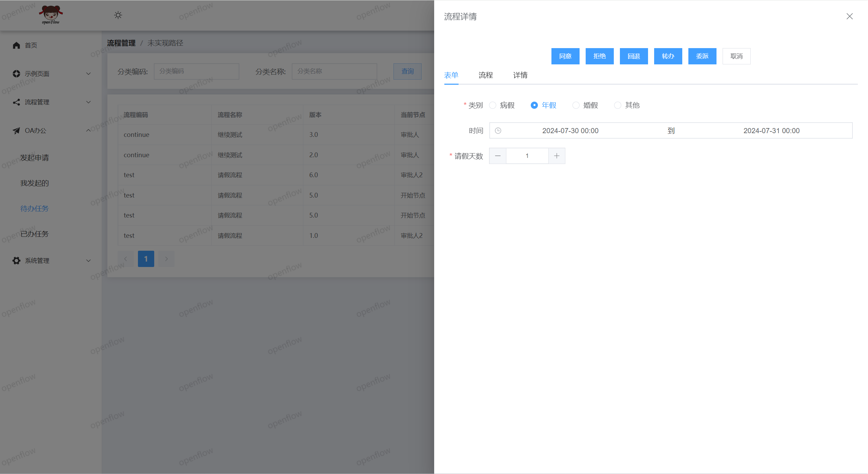Close the 流程详情 drawer with X
Screen dimensions: 868x474
pos(849,16)
